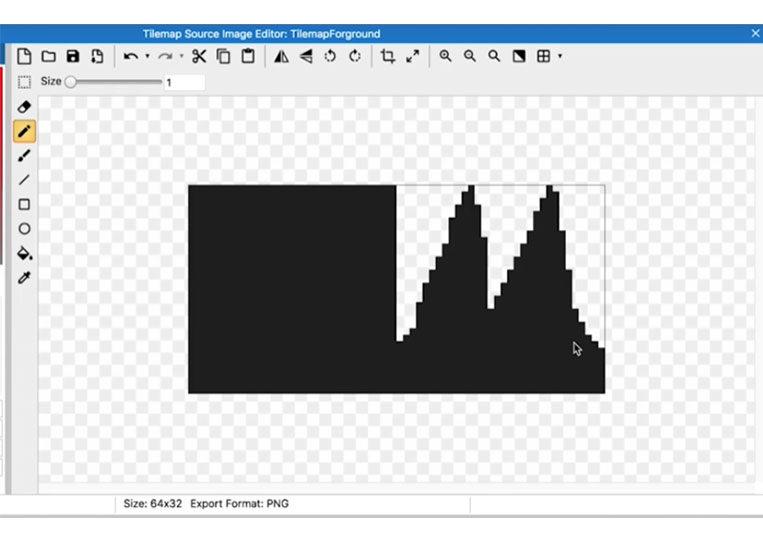Select the Pencil tool
The height and width of the screenshot is (541, 763).
pyautogui.click(x=24, y=131)
